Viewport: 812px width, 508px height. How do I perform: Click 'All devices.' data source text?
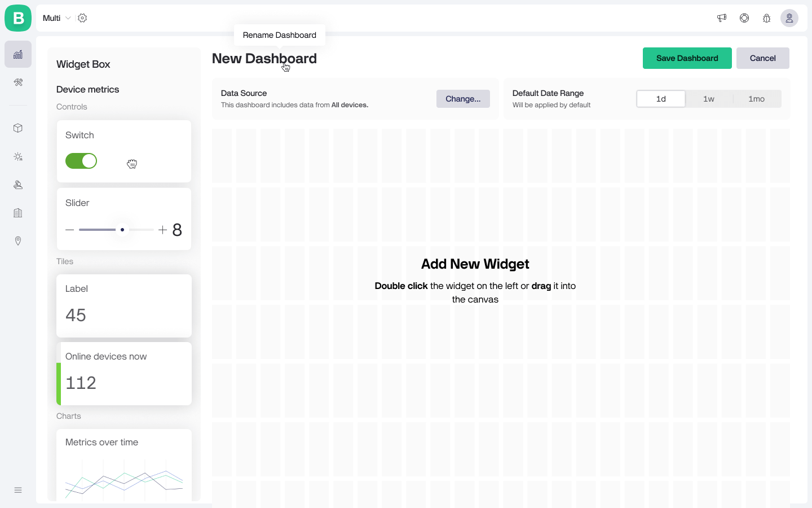[350, 105]
